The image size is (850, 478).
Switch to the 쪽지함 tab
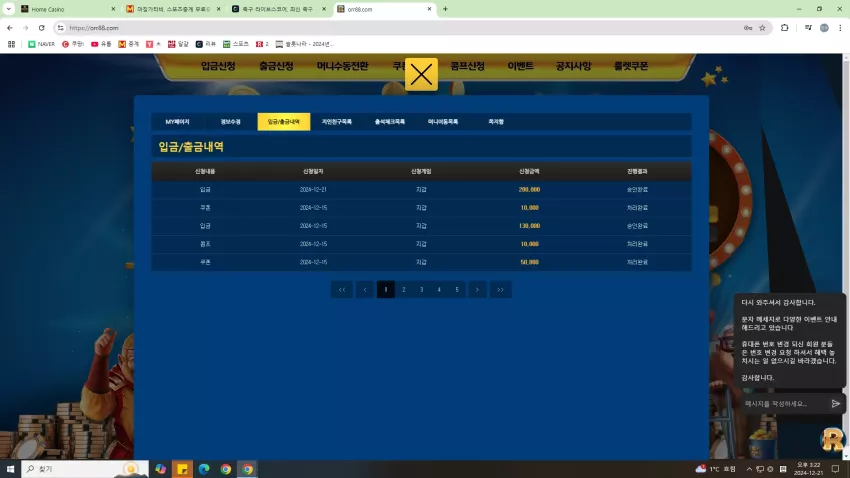(496, 122)
